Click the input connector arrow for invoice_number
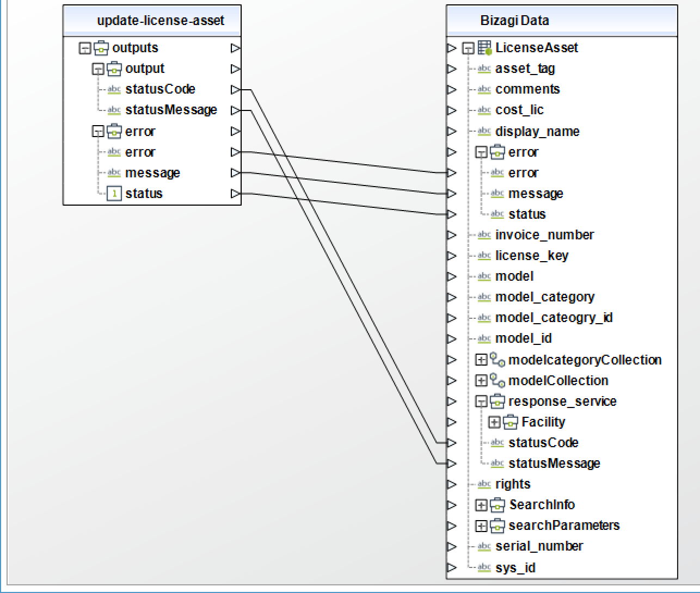This screenshot has width=700, height=593. tap(452, 235)
